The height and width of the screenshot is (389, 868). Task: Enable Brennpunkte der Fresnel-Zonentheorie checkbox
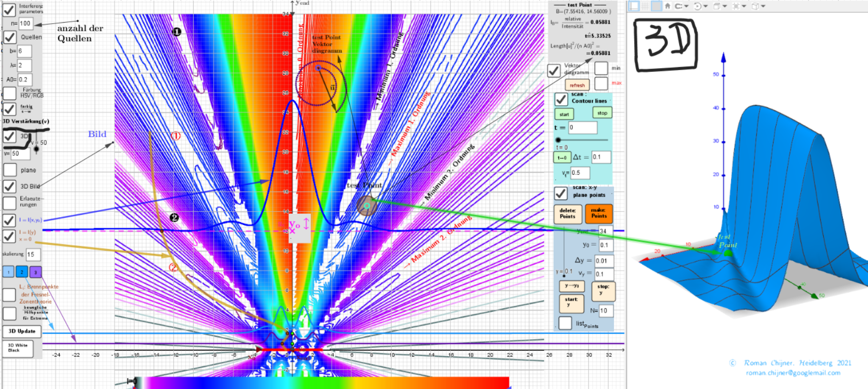click(9, 294)
